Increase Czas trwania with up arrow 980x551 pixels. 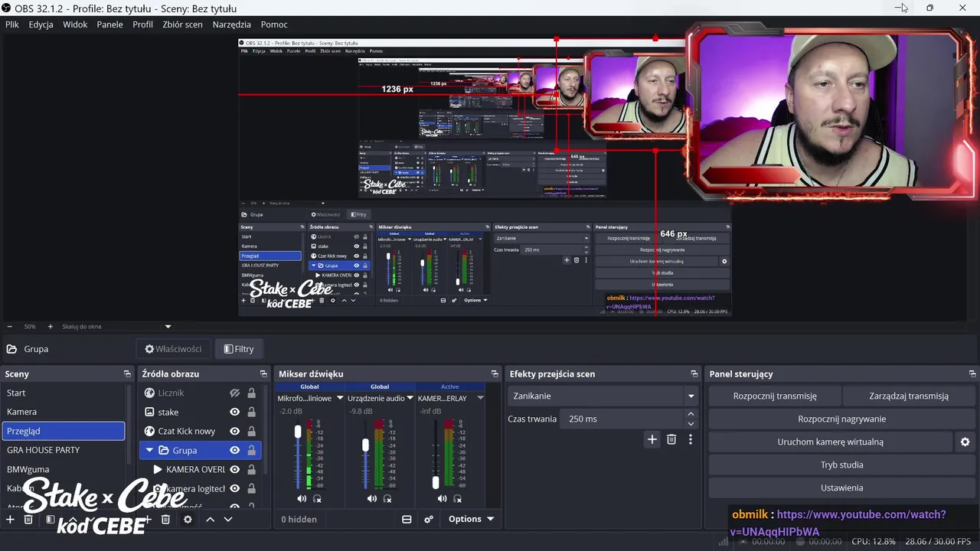tap(691, 414)
